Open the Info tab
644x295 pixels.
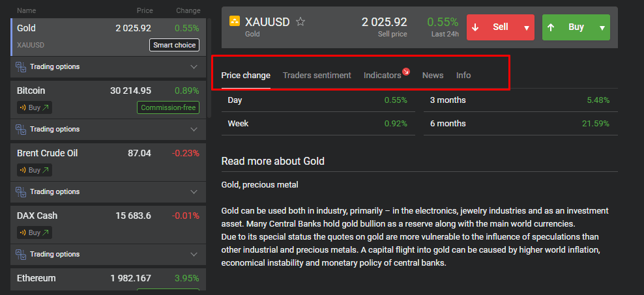tap(463, 76)
